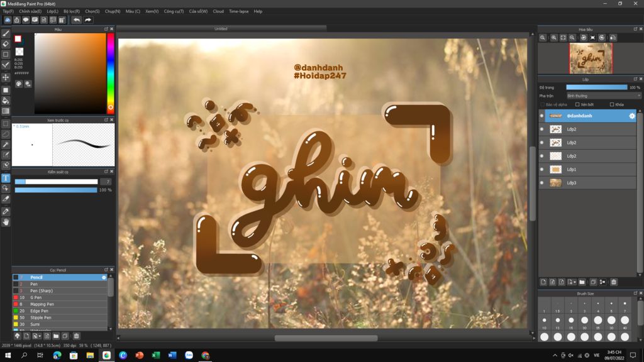
Task: Enable the Xén bớt clipping checkbox
Action: (577, 105)
